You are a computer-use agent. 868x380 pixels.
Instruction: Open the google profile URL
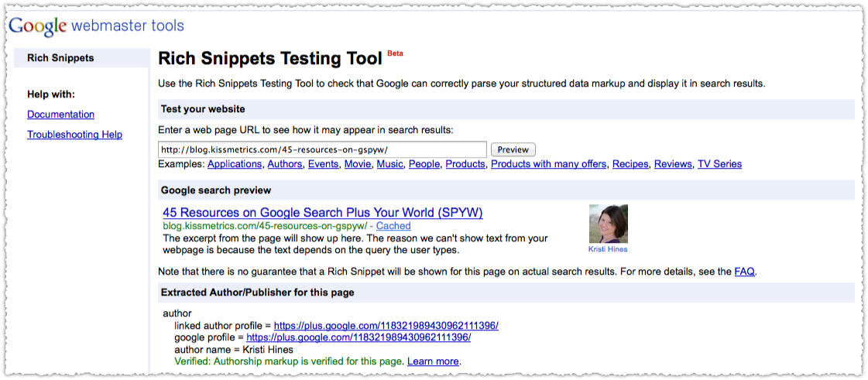tap(359, 337)
